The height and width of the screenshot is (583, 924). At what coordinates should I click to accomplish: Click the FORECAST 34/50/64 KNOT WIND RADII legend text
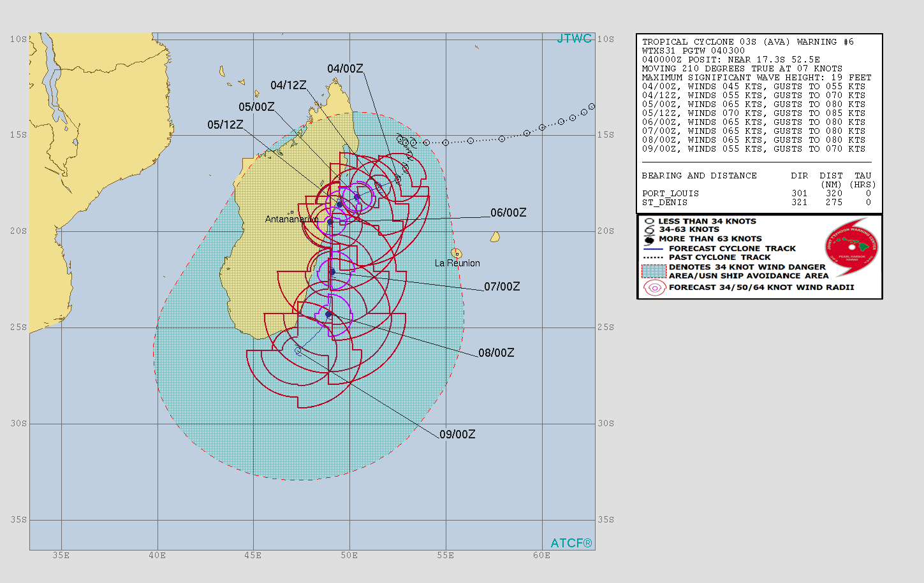click(x=761, y=287)
